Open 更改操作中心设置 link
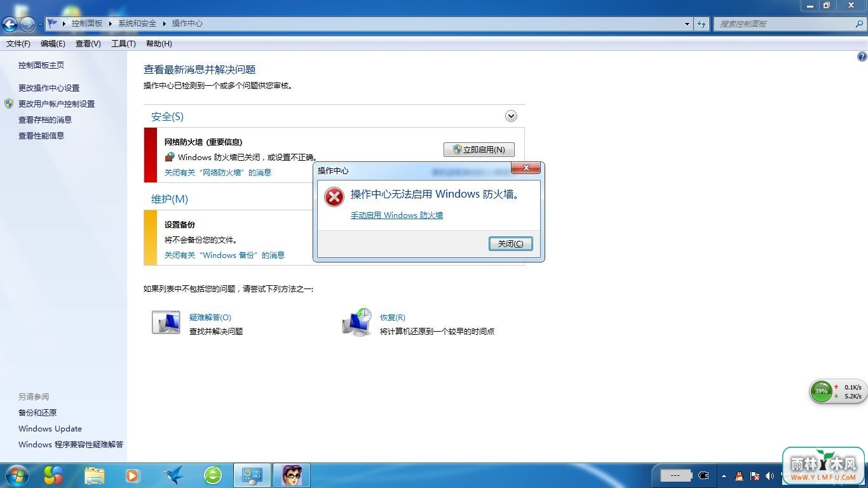The image size is (868, 488). pyautogui.click(x=49, y=88)
